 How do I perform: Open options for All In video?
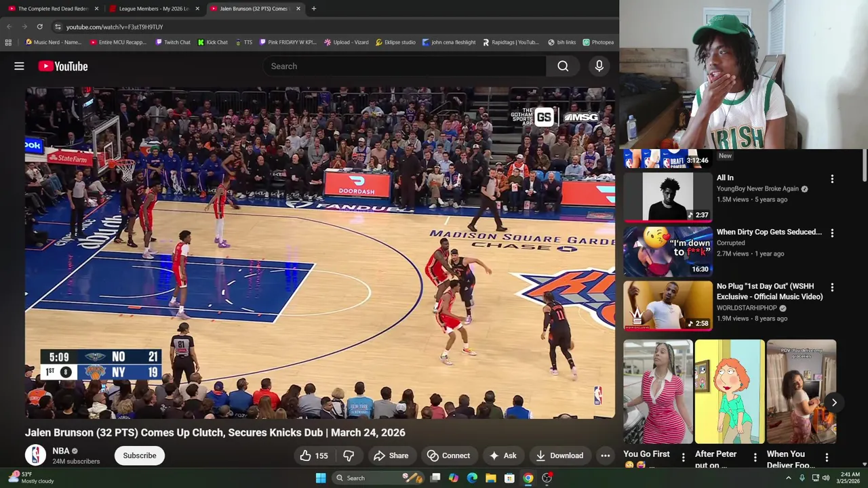[x=832, y=179]
